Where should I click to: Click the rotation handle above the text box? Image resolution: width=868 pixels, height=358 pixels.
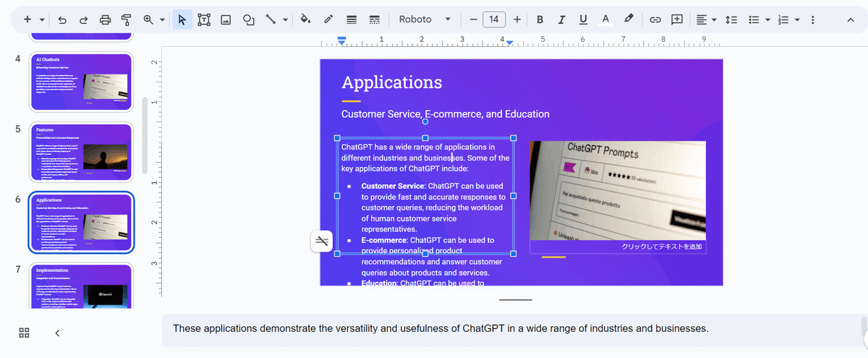pos(425,122)
